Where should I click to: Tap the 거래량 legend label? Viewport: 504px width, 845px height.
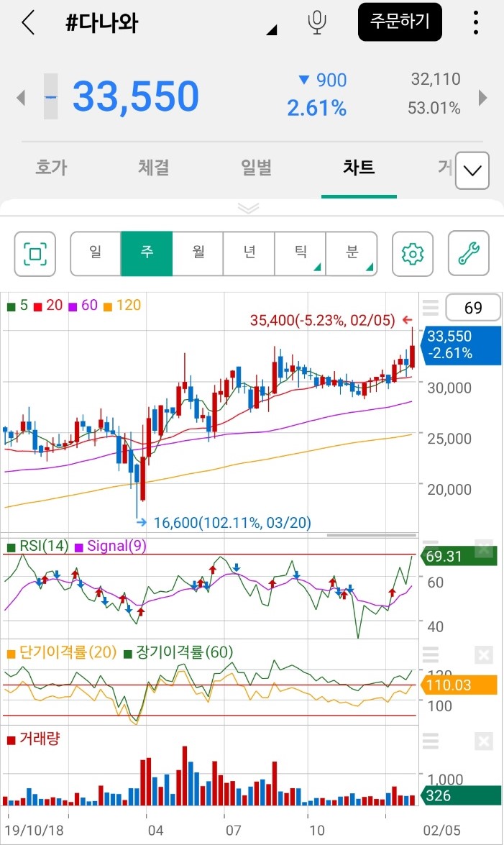(33, 739)
